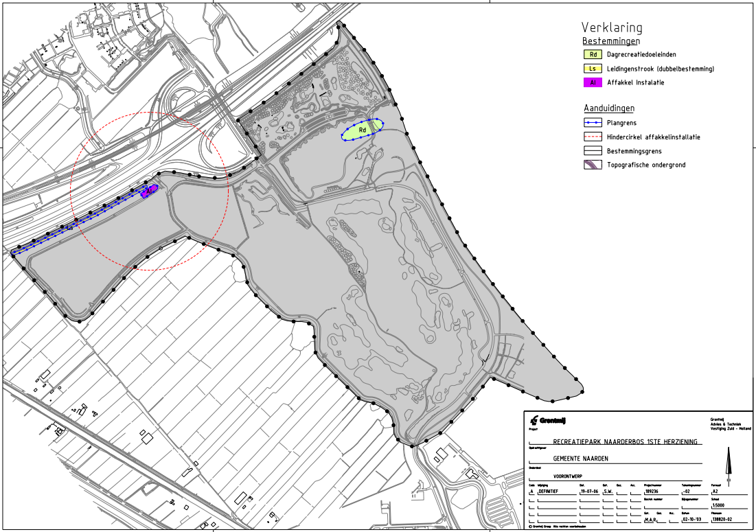Click the 'Topografische ondergrond' legend label
This screenshot has height=532, width=756.
[646, 165]
